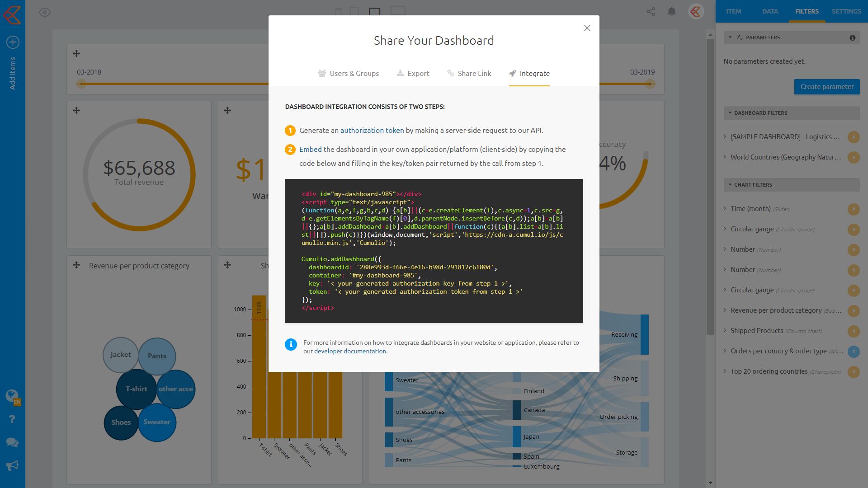Image resolution: width=868 pixels, height=488 pixels.
Task: Click the authorization token hyperlink
Action: (x=372, y=130)
